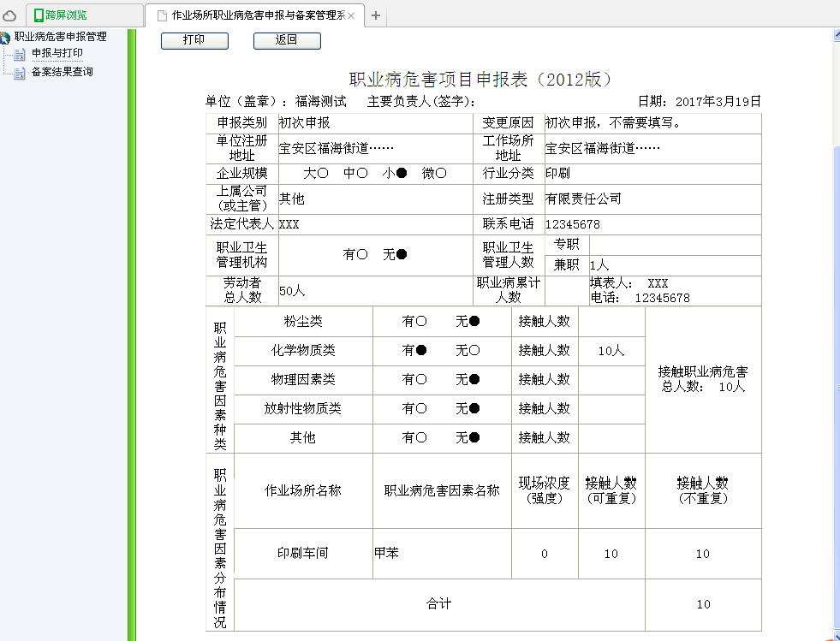The image size is (840, 641).
Task: Open the 备案结果查询 tree item
Action: point(63,72)
